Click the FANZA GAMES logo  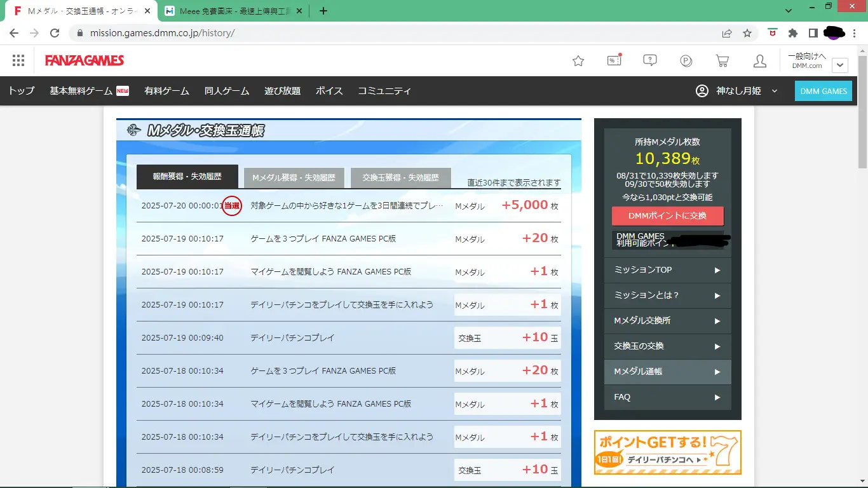[x=85, y=60]
